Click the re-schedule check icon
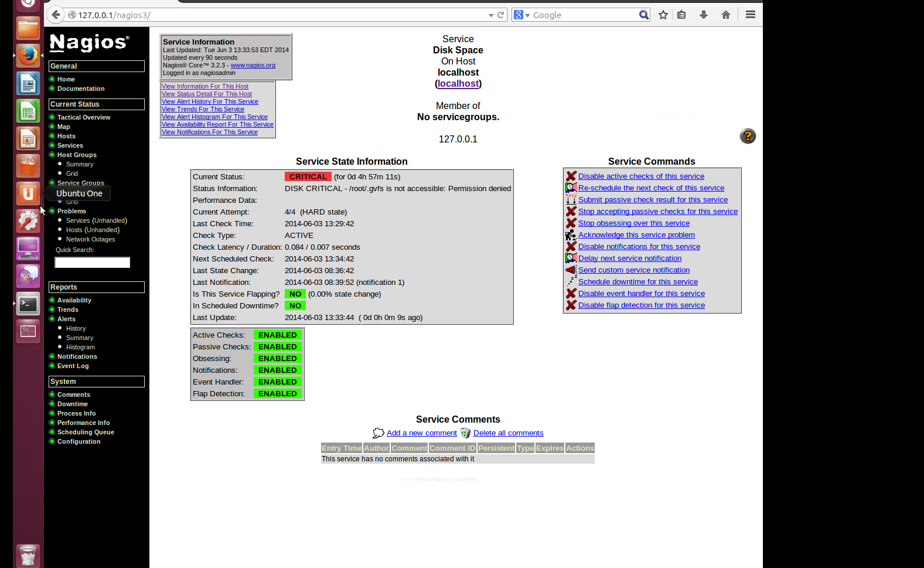Screen dimensions: 924x568 pyautogui.click(x=571, y=188)
